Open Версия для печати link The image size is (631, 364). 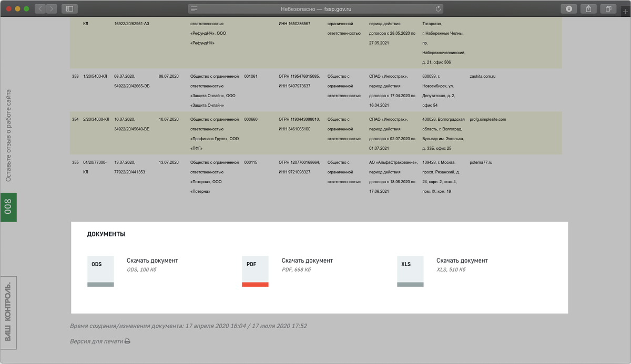pyautogui.click(x=96, y=341)
